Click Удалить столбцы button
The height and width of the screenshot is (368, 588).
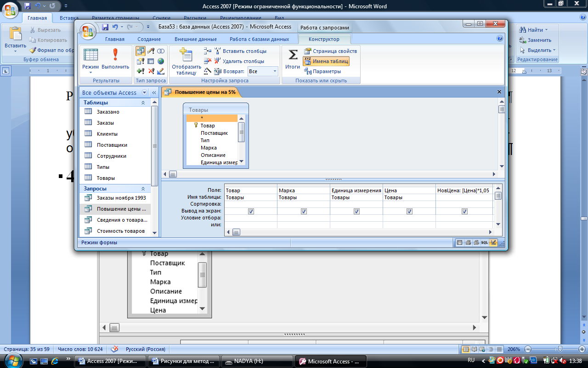coord(239,61)
